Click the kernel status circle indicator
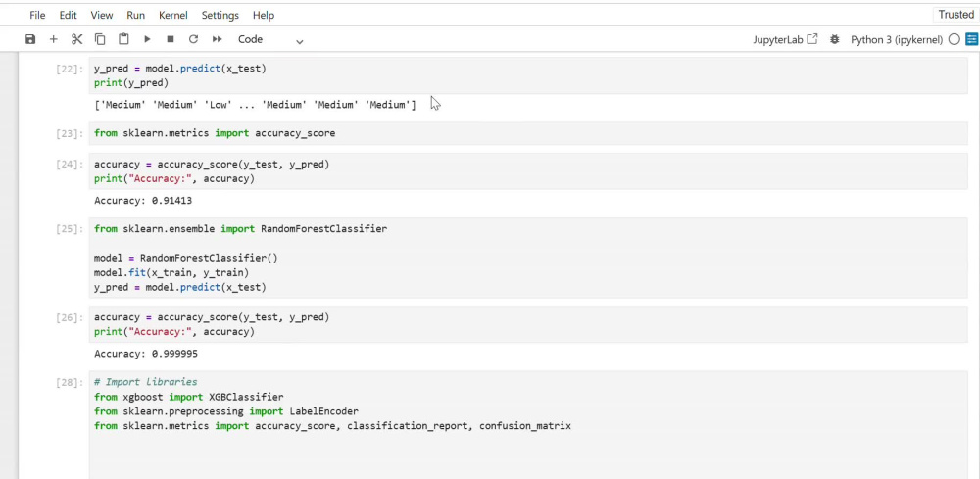The image size is (980, 479). click(954, 39)
